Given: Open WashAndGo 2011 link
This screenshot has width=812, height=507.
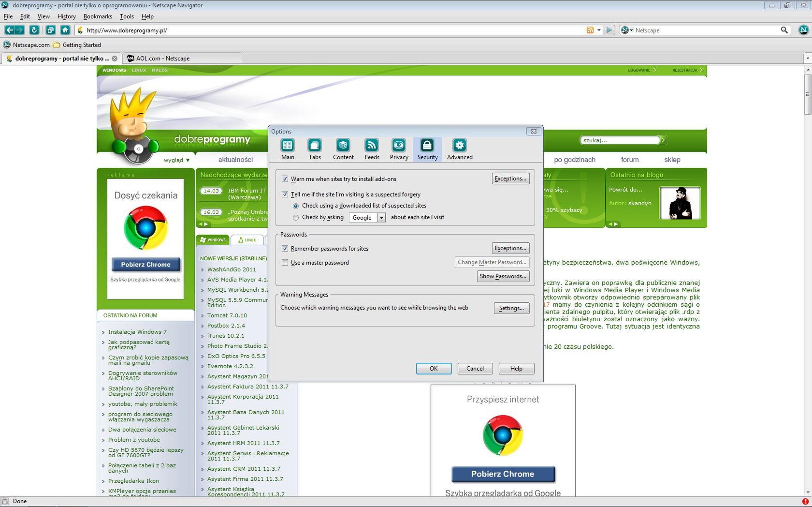Looking at the screenshot, I should click(232, 269).
